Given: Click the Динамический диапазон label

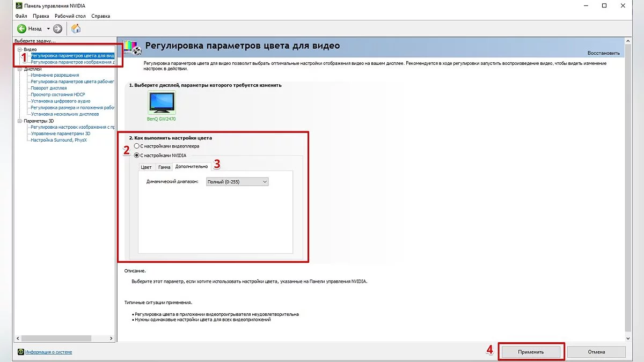Looking at the screenshot, I should 172,182.
